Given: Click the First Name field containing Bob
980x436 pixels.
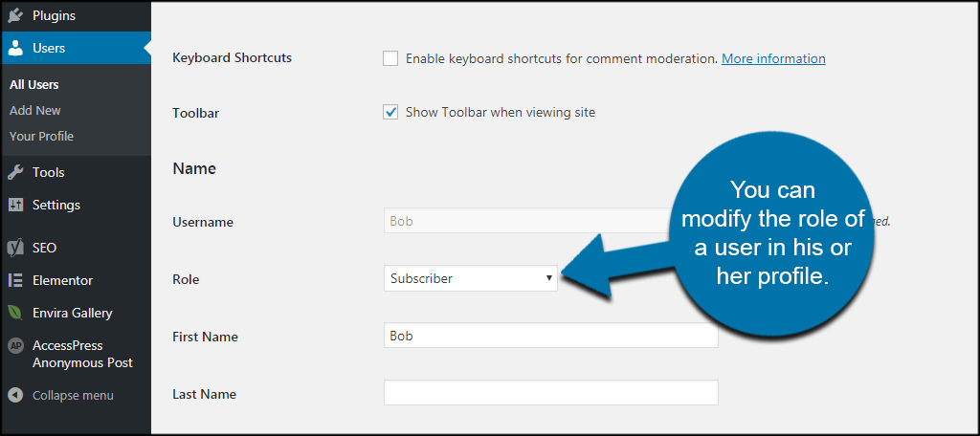Looking at the screenshot, I should click(550, 336).
